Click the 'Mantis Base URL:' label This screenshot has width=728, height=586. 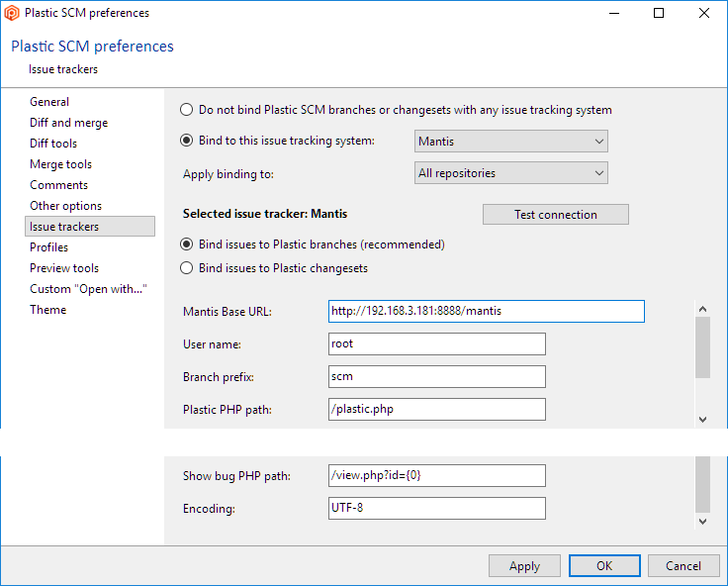227,312
